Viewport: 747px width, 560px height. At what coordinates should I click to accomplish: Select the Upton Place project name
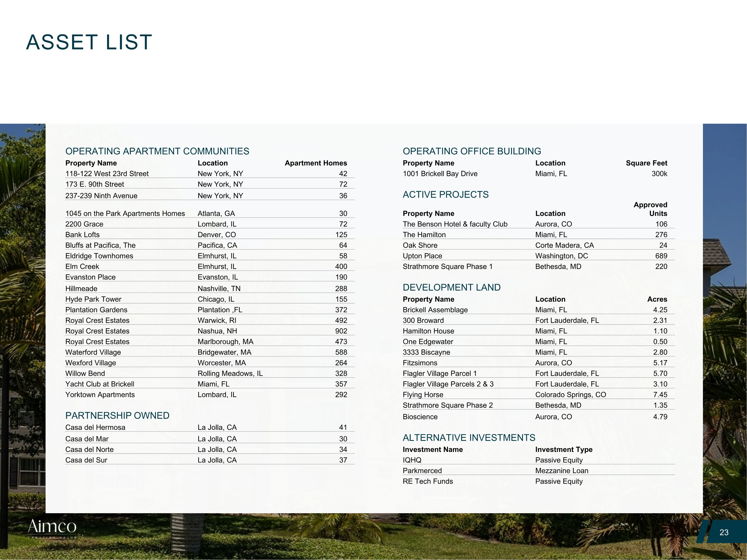[x=422, y=256]
